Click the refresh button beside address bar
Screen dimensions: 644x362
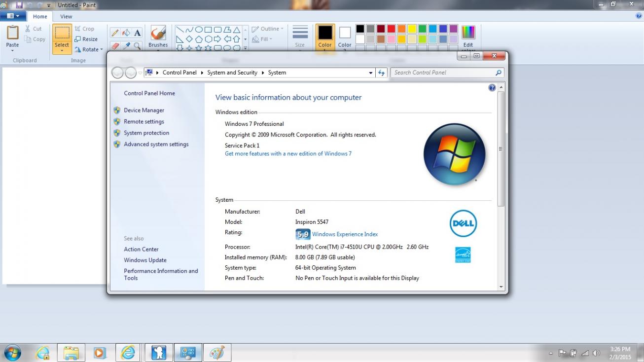tap(381, 72)
